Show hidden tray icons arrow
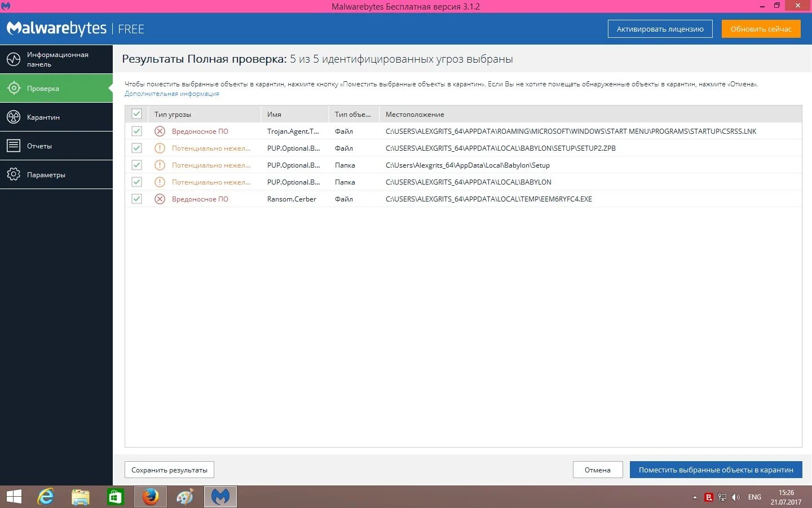The height and width of the screenshot is (508, 812). (x=695, y=497)
